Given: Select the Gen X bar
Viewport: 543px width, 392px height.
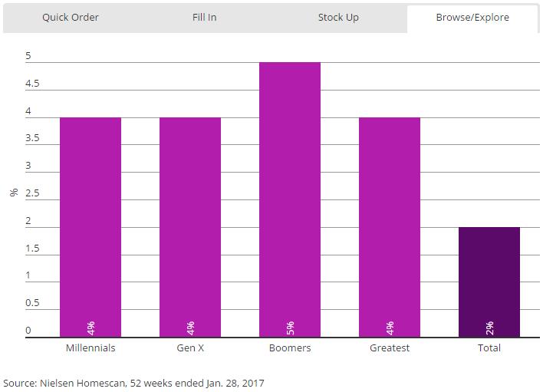Looking at the screenshot, I should 190,222.
